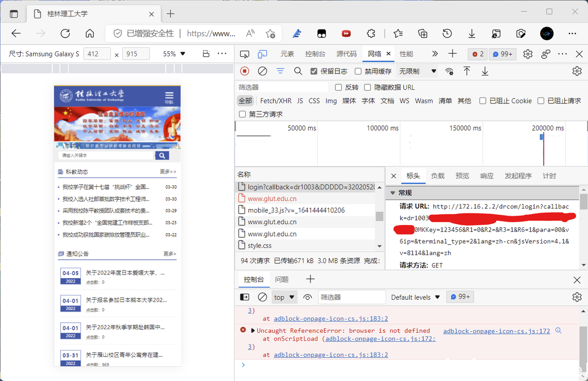Open the Favorites list icon
The width and height of the screenshot is (588, 381).
coord(398,34)
